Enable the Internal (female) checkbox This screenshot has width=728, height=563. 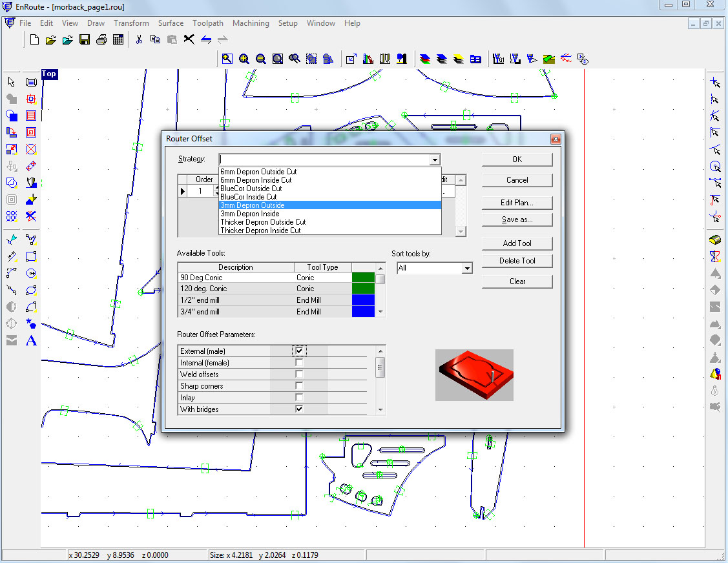point(299,363)
